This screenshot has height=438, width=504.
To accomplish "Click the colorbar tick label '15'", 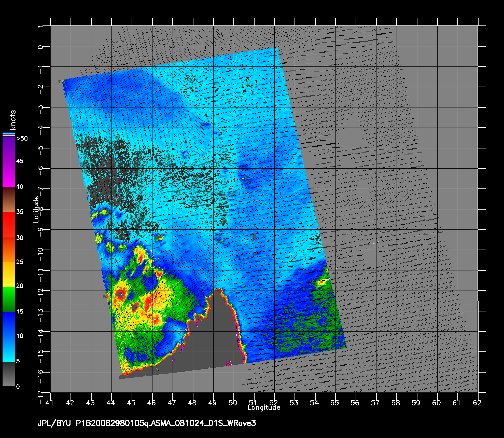I will tap(20, 311).
